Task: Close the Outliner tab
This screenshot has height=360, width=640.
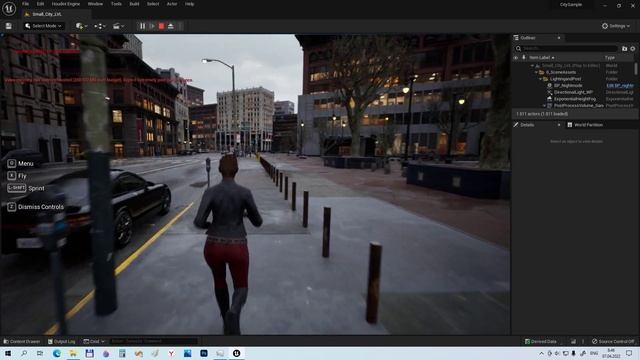Action: click(559, 38)
